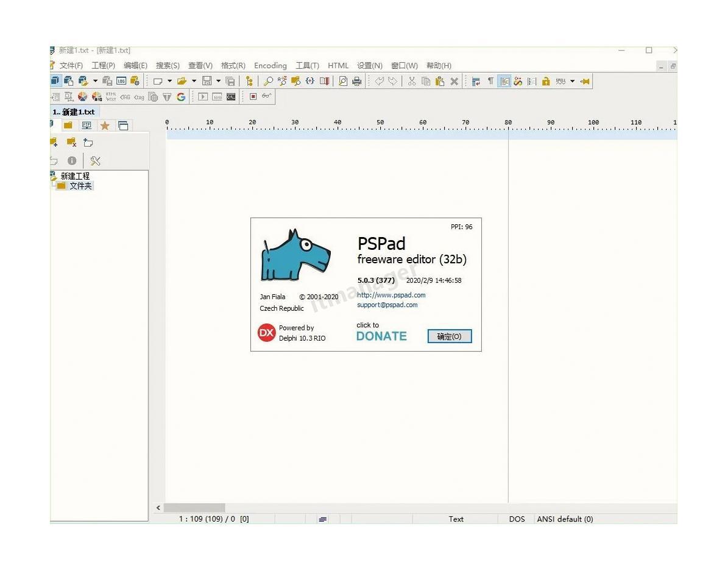Open the dropdown arrow beside Open folder
This screenshot has height=571, width=728.
194,81
